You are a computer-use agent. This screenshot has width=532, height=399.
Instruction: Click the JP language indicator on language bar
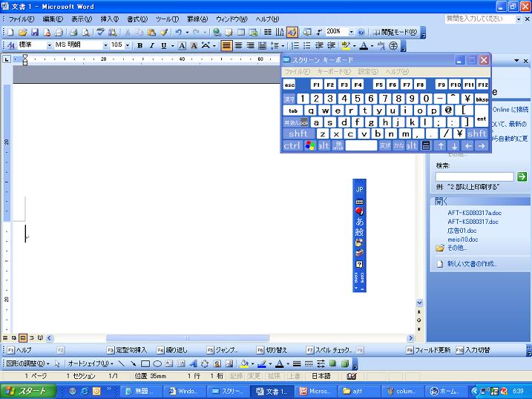click(x=359, y=190)
